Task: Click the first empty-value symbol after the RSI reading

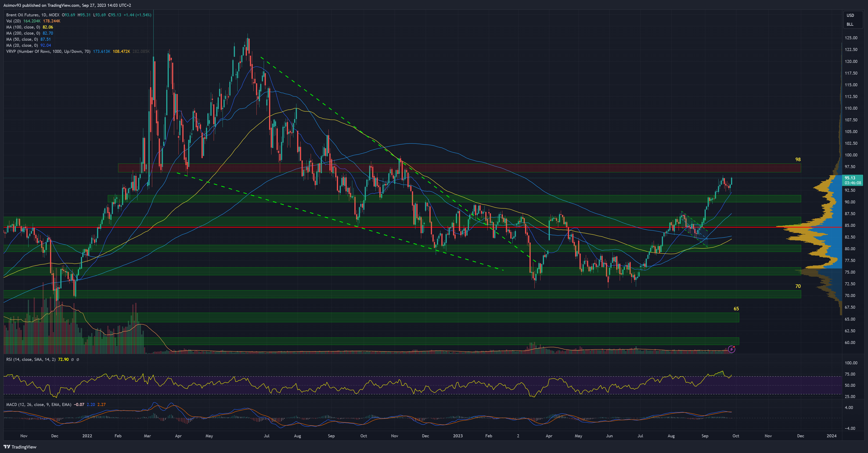Action: [72, 359]
